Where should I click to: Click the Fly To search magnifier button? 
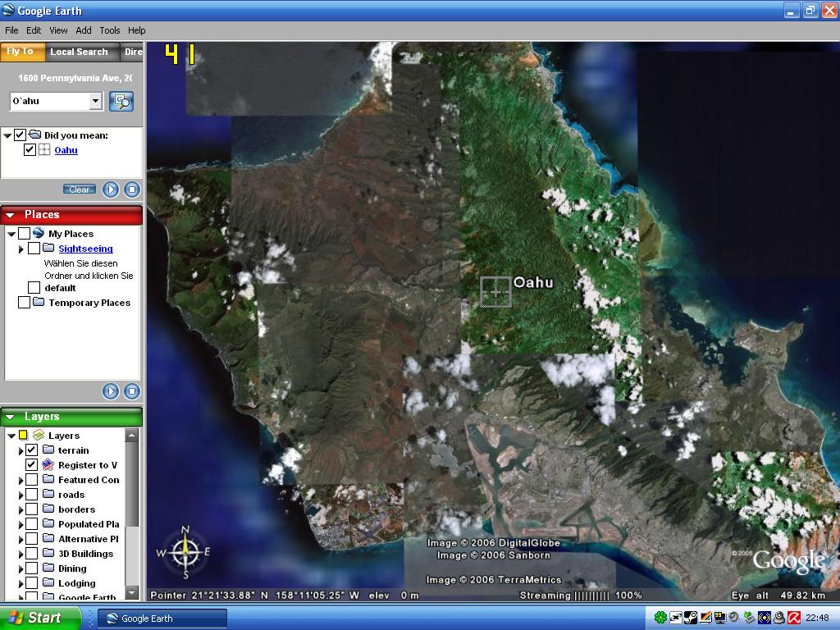point(121,101)
